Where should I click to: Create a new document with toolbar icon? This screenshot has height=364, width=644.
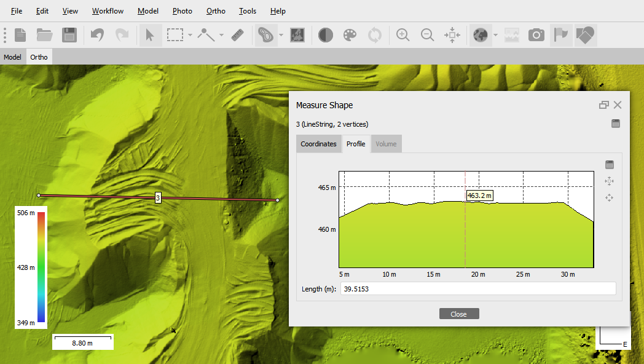pos(20,35)
